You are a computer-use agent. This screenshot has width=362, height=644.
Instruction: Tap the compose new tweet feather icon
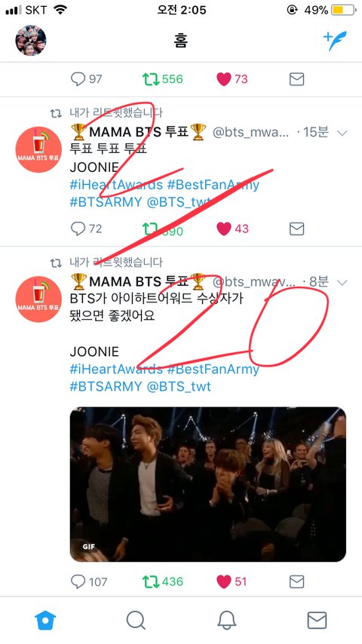(x=335, y=41)
